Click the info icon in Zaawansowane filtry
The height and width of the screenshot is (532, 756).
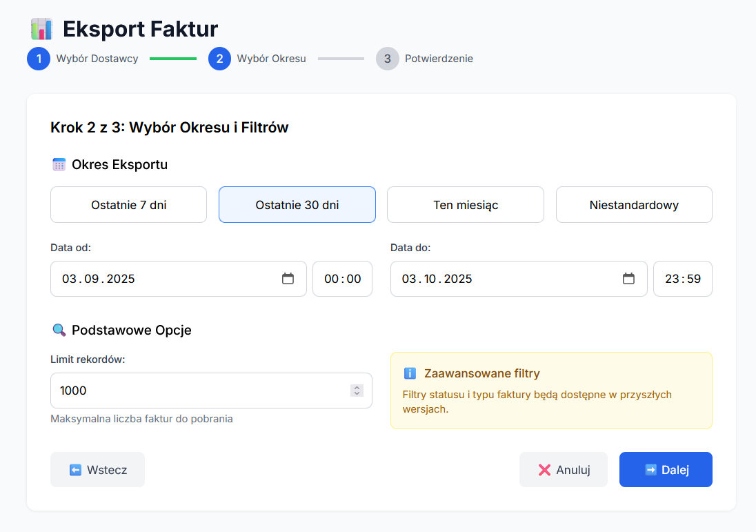pyautogui.click(x=410, y=373)
